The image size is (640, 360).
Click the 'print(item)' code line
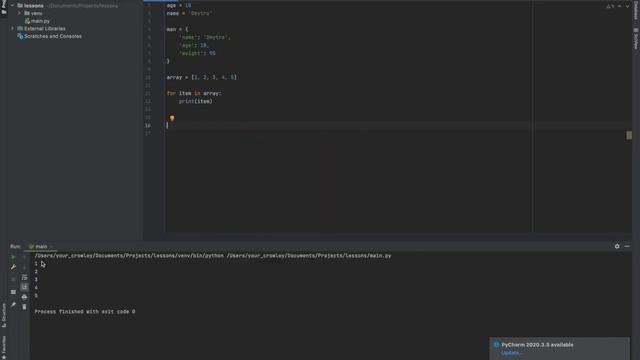pos(196,101)
